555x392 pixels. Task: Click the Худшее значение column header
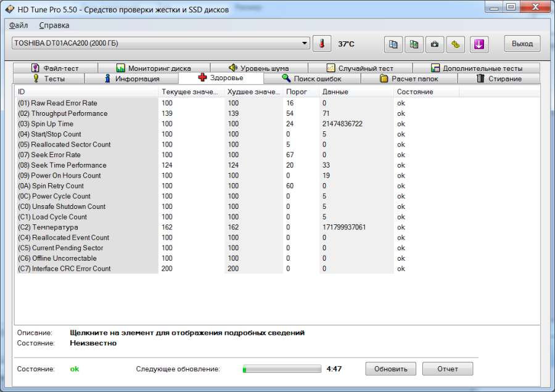[x=253, y=92]
